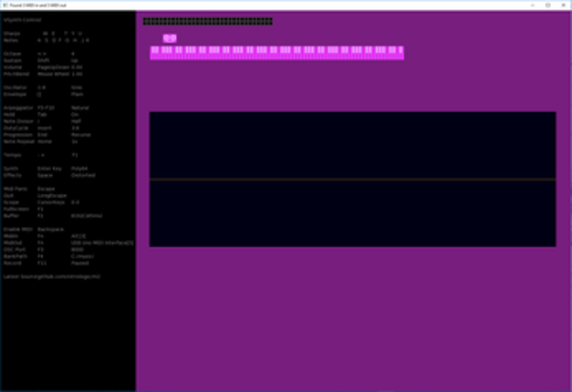Click the Volume value in the control list
572x392 pixels.
pyautogui.click(x=77, y=67)
